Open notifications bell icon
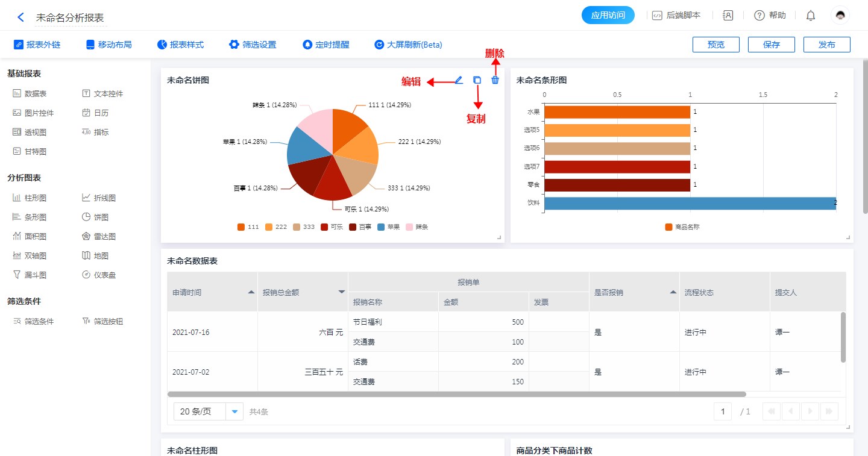This screenshot has width=868, height=456. [x=811, y=16]
